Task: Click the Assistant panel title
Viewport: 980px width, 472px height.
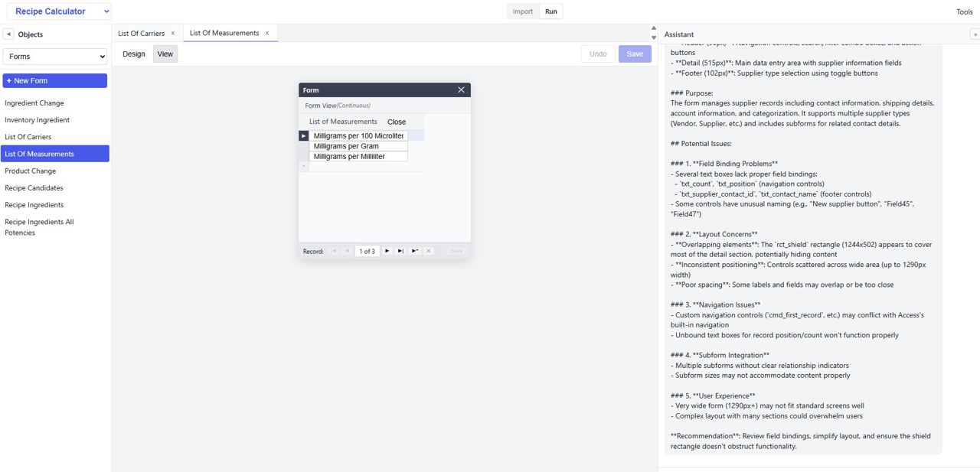Action: [679, 34]
